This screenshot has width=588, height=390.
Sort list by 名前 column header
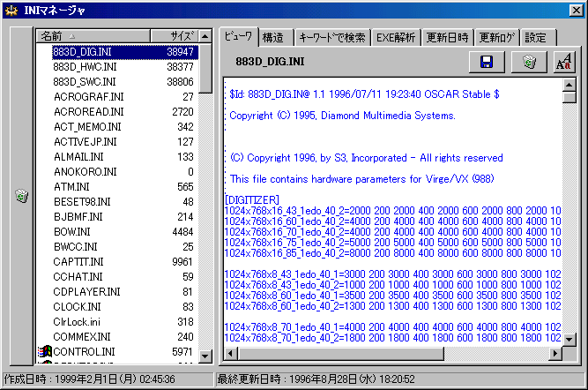click(x=93, y=36)
